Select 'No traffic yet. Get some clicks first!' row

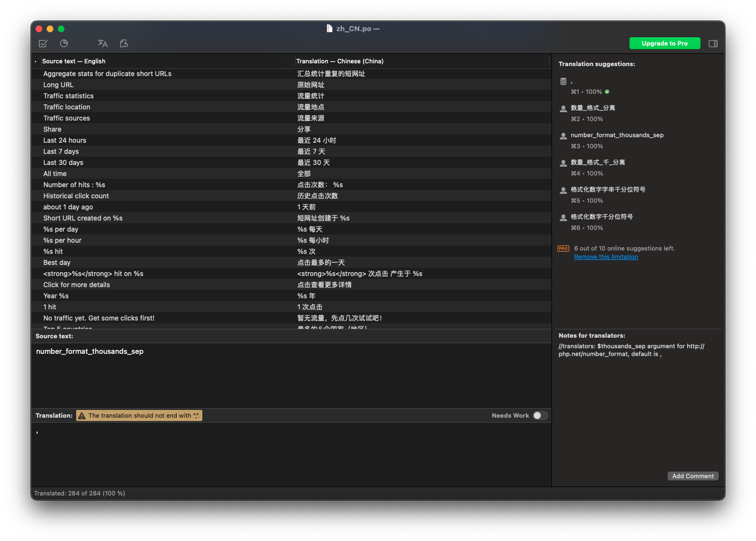(291, 318)
